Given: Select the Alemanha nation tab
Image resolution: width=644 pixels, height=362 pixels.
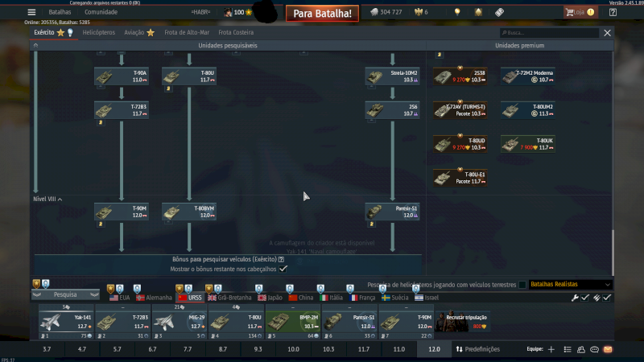Looking at the screenshot, I should 148,298.
